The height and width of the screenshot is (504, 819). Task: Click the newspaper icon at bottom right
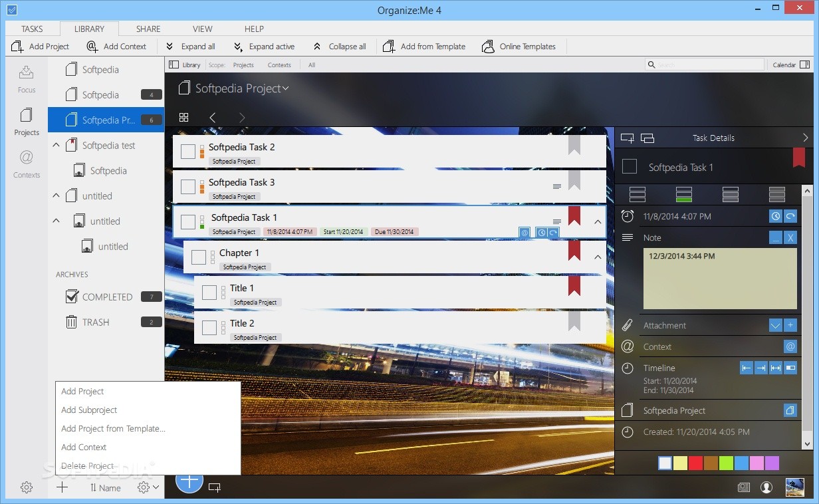pos(744,487)
